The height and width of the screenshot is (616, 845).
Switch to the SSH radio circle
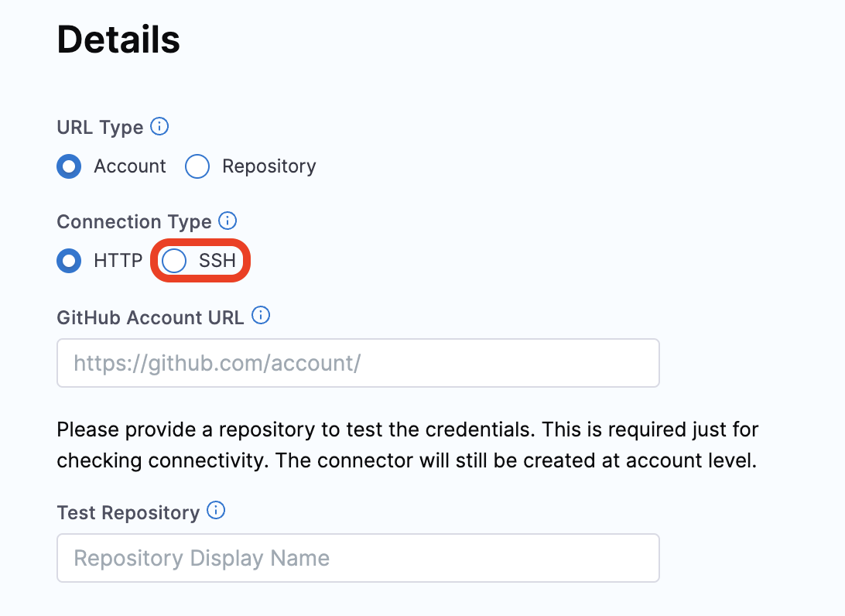pos(174,261)
